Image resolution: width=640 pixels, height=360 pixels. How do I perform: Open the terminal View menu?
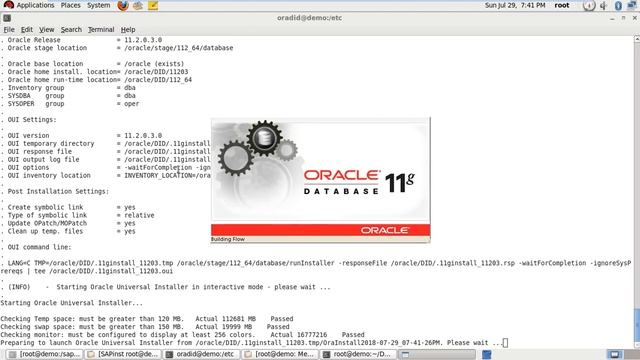coord(47,29)
